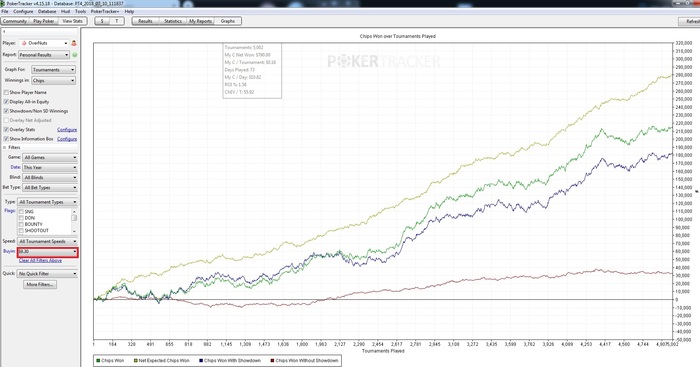Switch to the Play Poker tab
The width and height of the screenshot is (700, 367).
tap(44, 21)
